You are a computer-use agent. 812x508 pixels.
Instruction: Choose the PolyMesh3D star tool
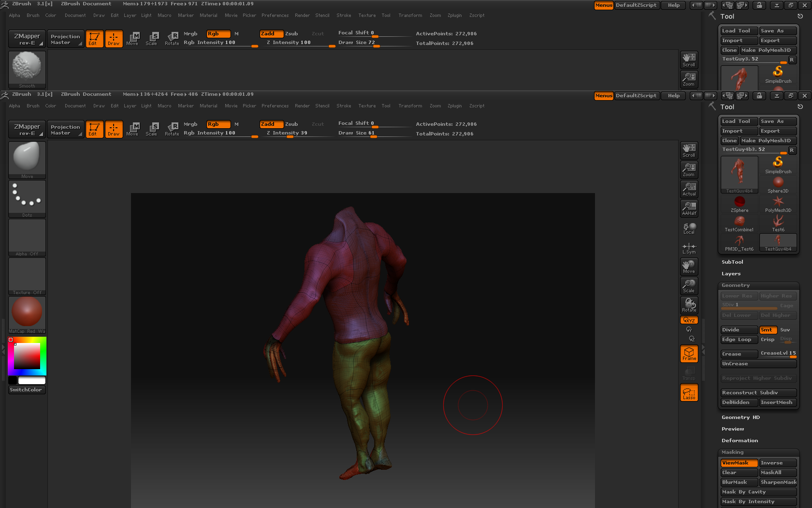pyautogui.click(x=778, y=203)
